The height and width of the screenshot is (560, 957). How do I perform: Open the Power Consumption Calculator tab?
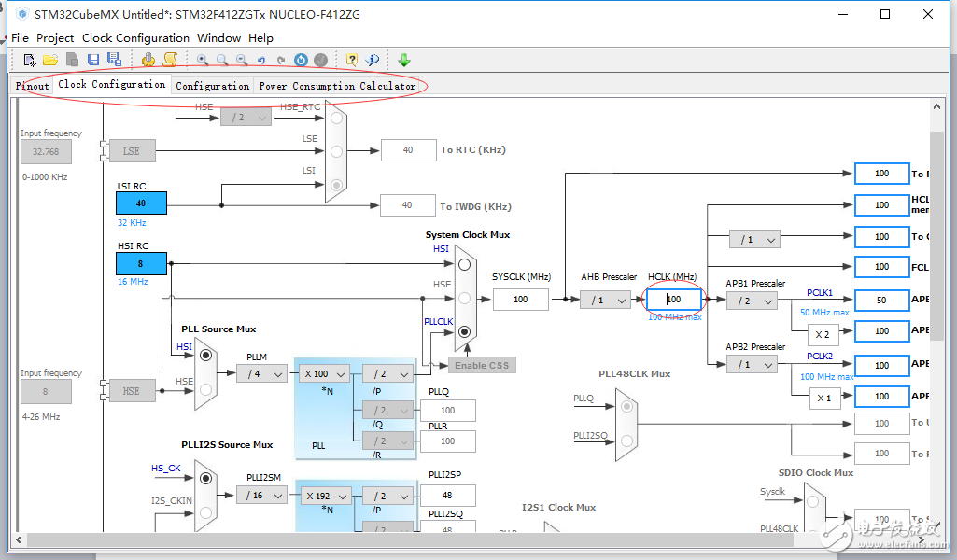click(x=337, y=86)
